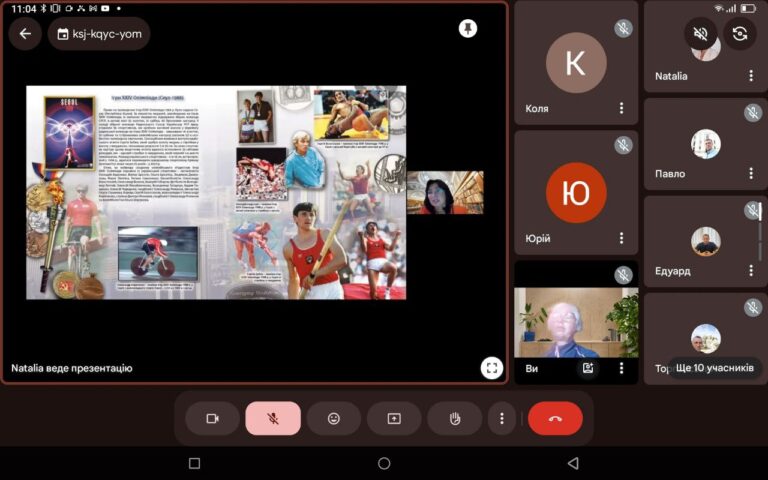Select Едуард's profile picture

(706, 241)
